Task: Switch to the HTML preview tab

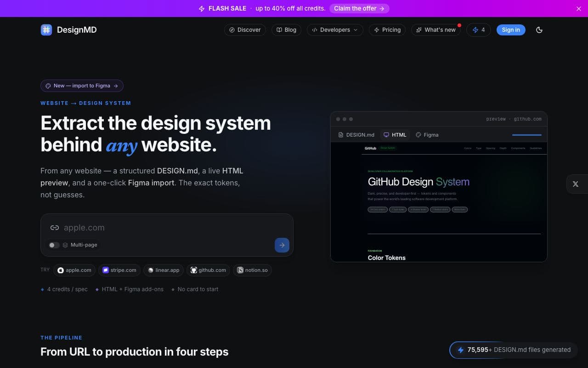Action: (x=395, y=135)
